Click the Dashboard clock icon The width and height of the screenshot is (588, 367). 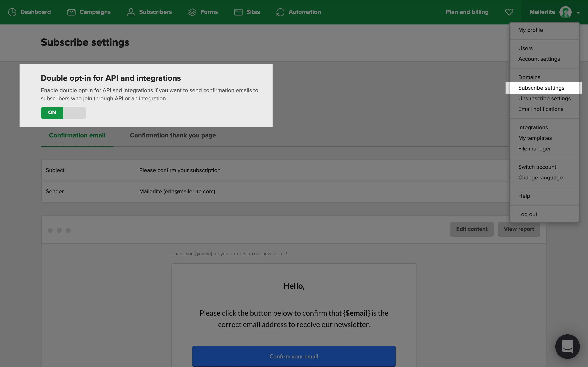[12, 12]
